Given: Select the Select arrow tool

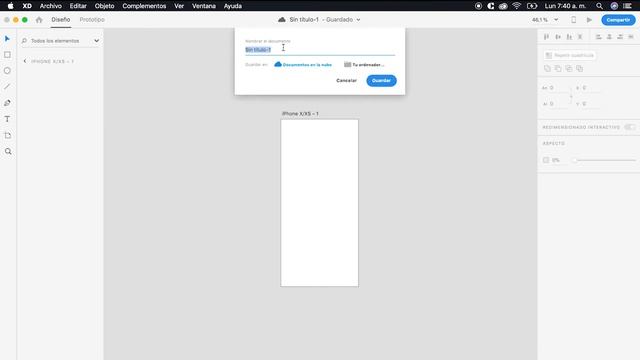Looking at the screenshot, I should click(7, 39).
